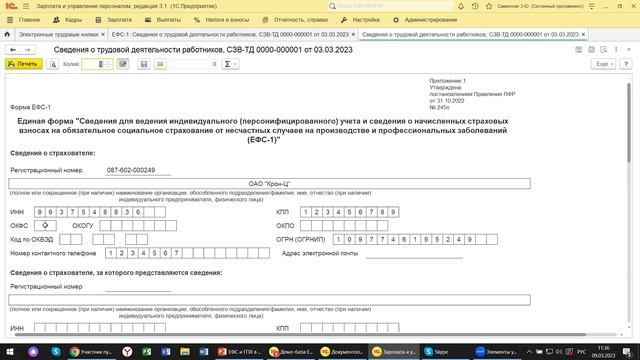
Task: Switch to Электронные трудовые книжки tab
Action: coord(58,35)
